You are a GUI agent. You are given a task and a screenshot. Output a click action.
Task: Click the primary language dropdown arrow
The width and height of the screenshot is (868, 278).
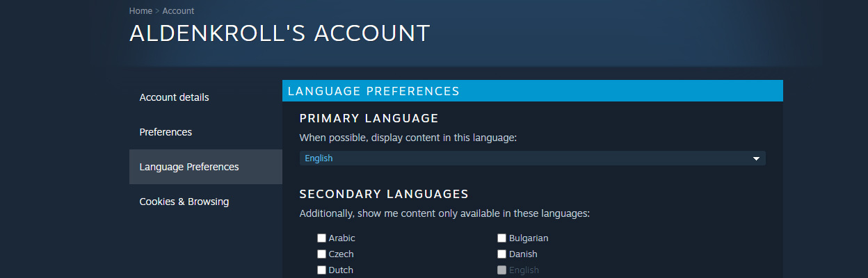pyautogui.click(x=756, y=159)
